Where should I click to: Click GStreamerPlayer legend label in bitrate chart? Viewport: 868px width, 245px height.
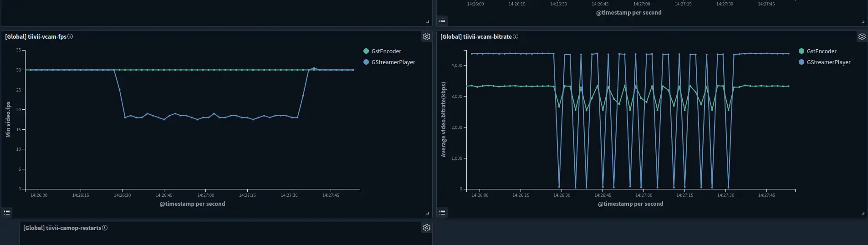pos(828,62)
